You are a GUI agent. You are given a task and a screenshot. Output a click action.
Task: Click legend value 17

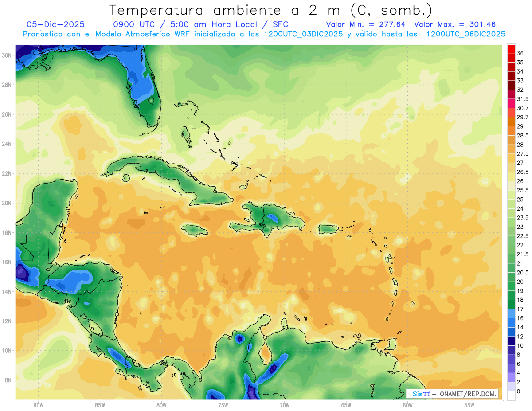(520, 309)
